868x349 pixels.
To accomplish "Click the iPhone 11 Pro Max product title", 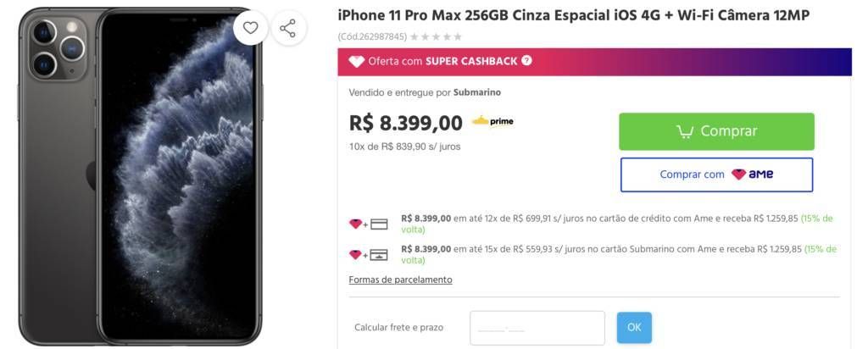I will (574, 15).
